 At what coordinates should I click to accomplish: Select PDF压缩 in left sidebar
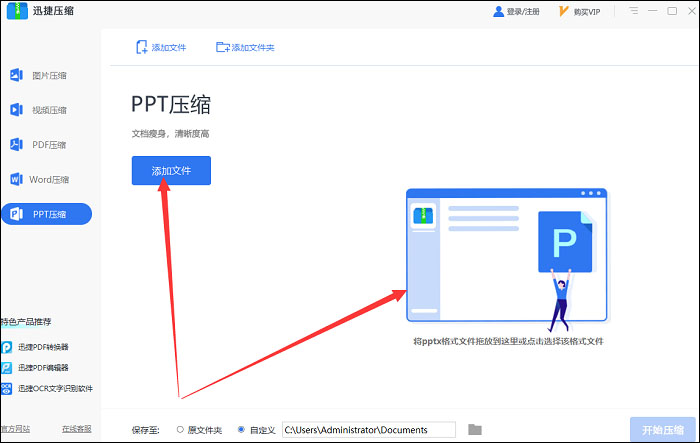point(48,145)
